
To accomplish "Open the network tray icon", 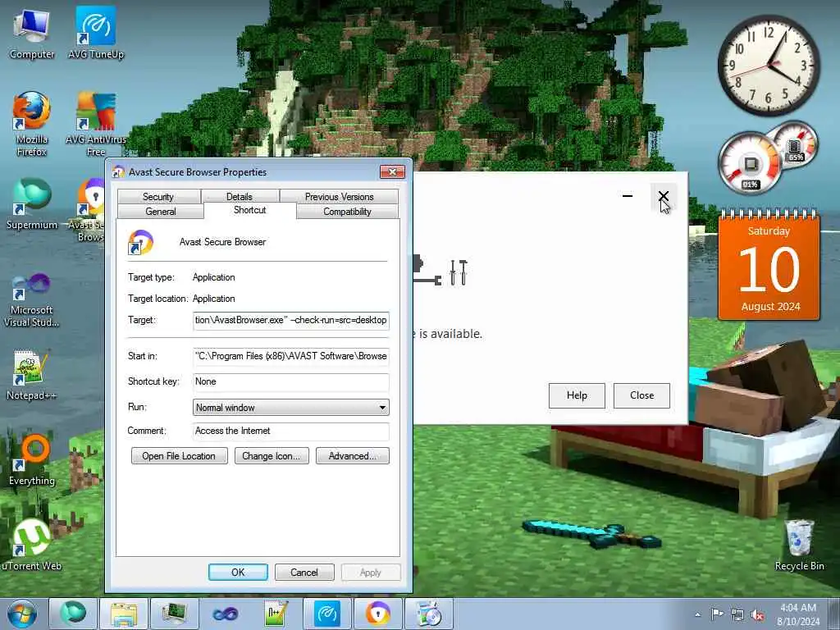I will click(737, 615).
